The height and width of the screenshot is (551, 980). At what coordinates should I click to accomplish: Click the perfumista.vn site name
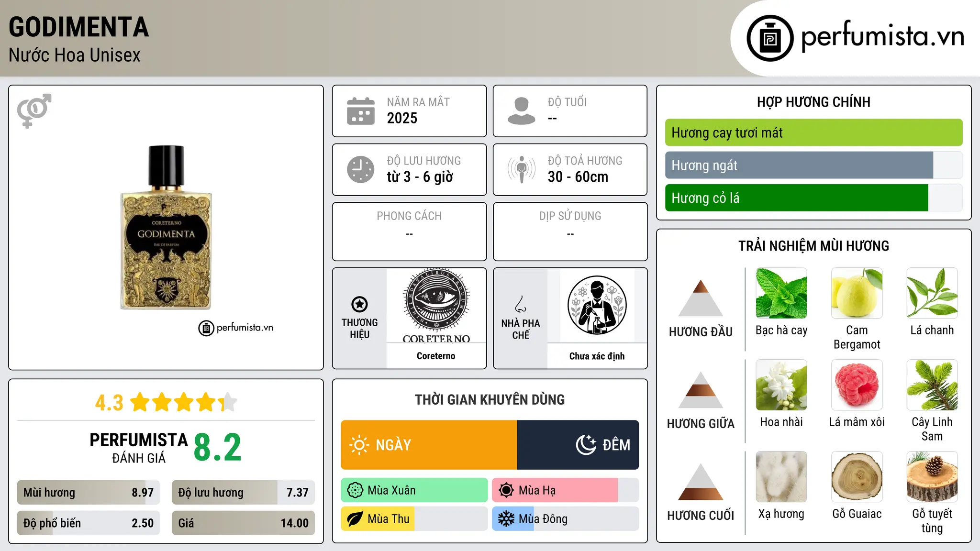[882, 36]
